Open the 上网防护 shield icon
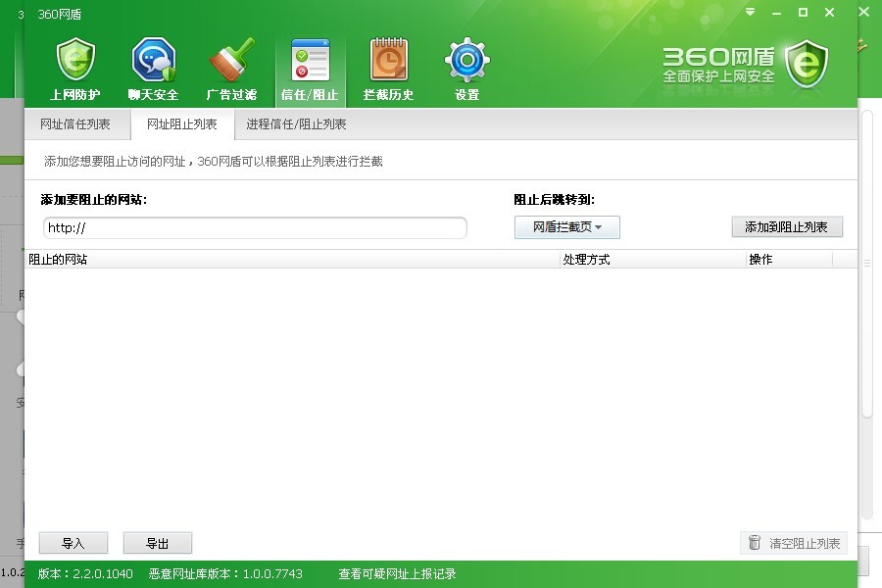 click(75, 60)
